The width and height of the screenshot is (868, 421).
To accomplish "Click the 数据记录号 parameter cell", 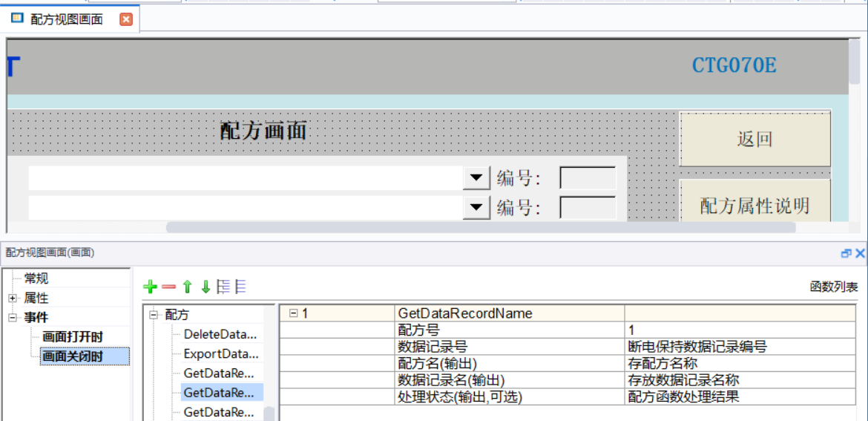I will coord(509,347).
